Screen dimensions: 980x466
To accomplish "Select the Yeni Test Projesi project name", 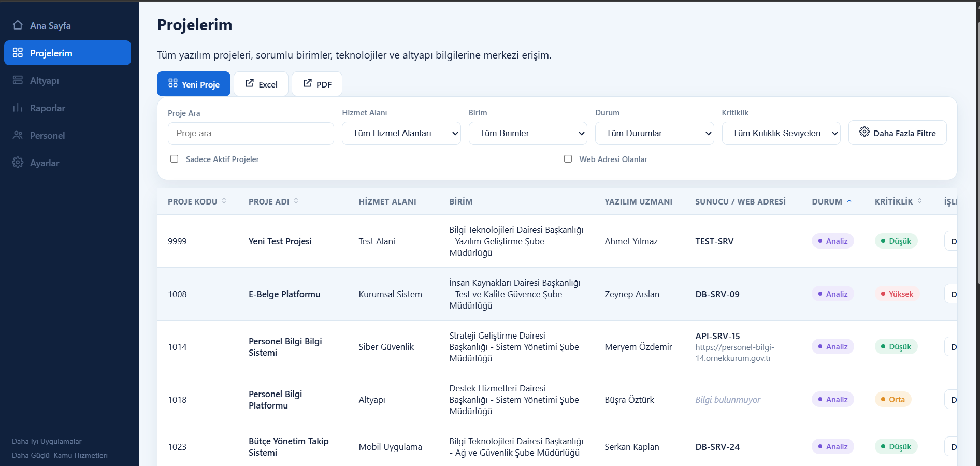I will pos(280,241).
